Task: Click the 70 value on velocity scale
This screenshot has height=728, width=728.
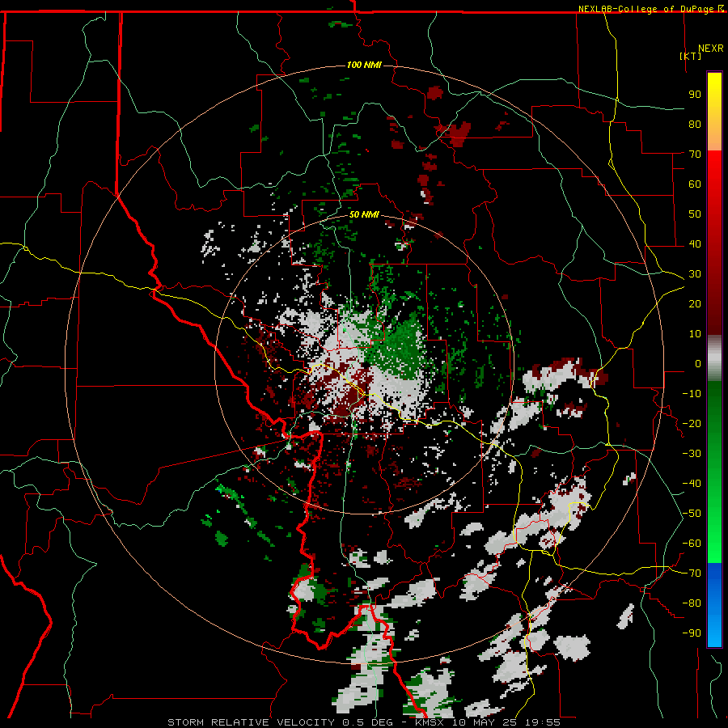Action: (x=695, y=154)
